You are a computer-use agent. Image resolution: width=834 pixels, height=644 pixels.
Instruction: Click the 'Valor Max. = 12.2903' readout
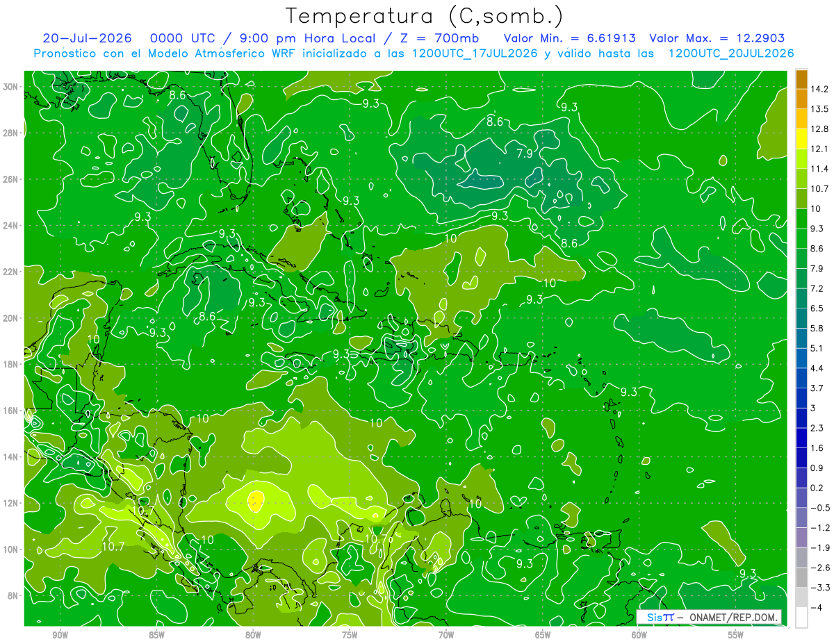(x=717, y=38)
